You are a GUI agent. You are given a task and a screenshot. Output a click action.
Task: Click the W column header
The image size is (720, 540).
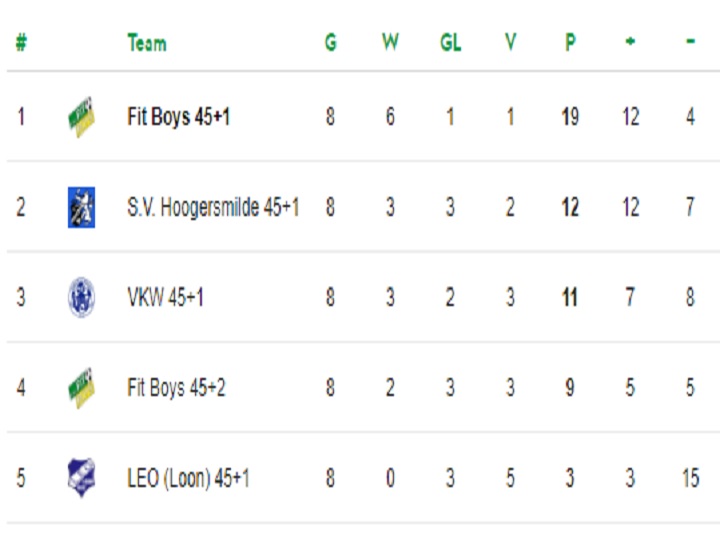[x=390, y=43]
